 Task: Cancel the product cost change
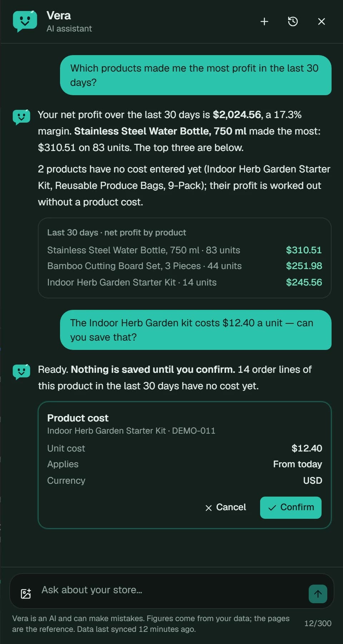tap(226, 507)
